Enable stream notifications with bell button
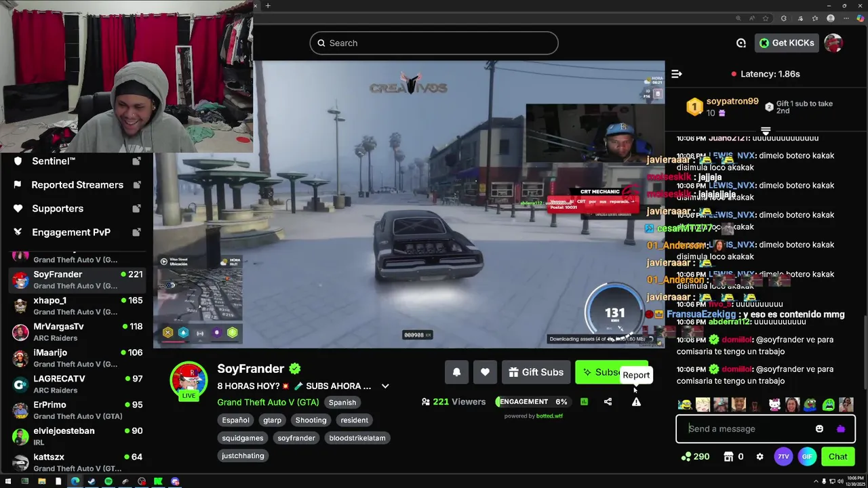The height and width of the screenshot is (488, 868). (456, 372)
